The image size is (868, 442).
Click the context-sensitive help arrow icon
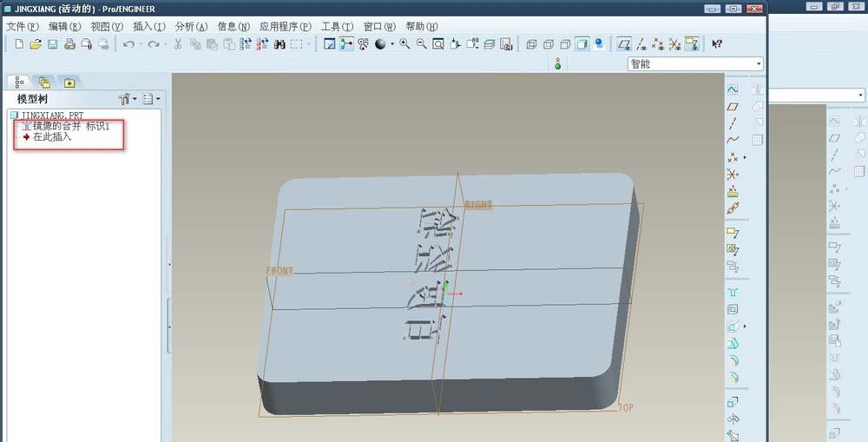[x=717, y=44]
